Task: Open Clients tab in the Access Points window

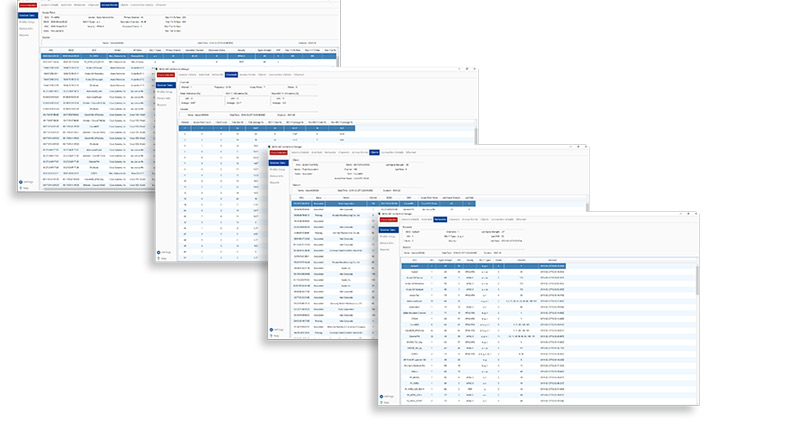Action: coord(124,5)
